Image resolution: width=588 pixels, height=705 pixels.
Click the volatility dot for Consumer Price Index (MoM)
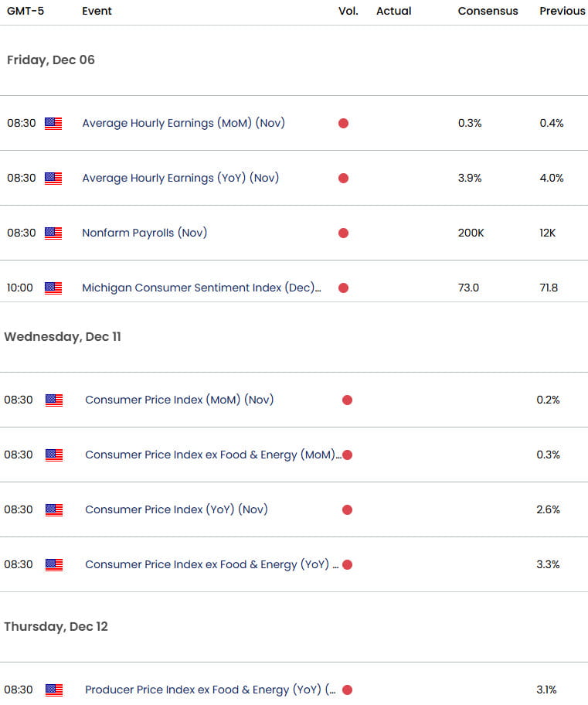(x=347, y=400)
